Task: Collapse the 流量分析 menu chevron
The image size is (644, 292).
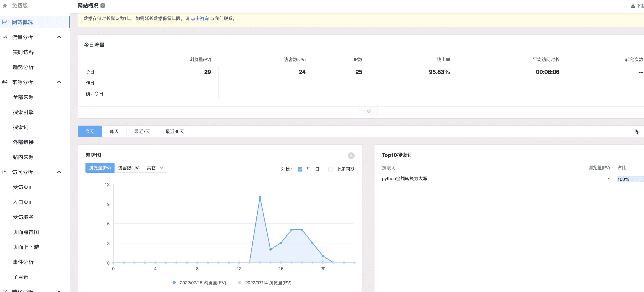Action: (x=59, y=37)
